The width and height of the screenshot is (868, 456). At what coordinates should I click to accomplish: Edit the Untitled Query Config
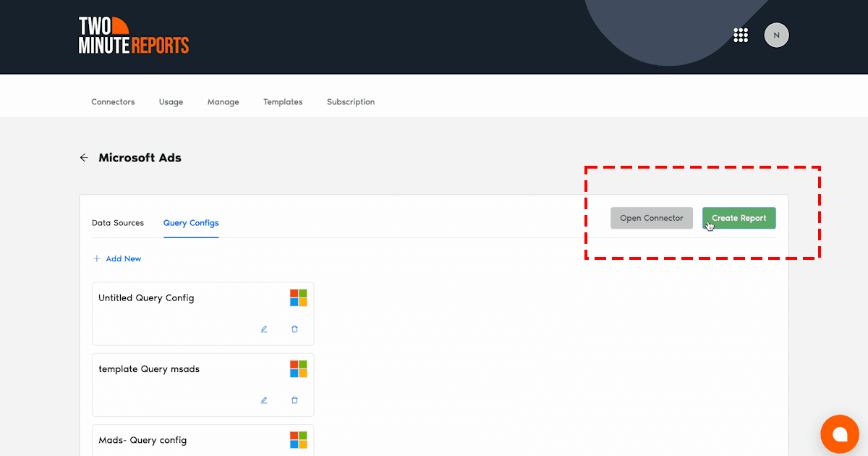pyautogui.click(x=264, y=329)
